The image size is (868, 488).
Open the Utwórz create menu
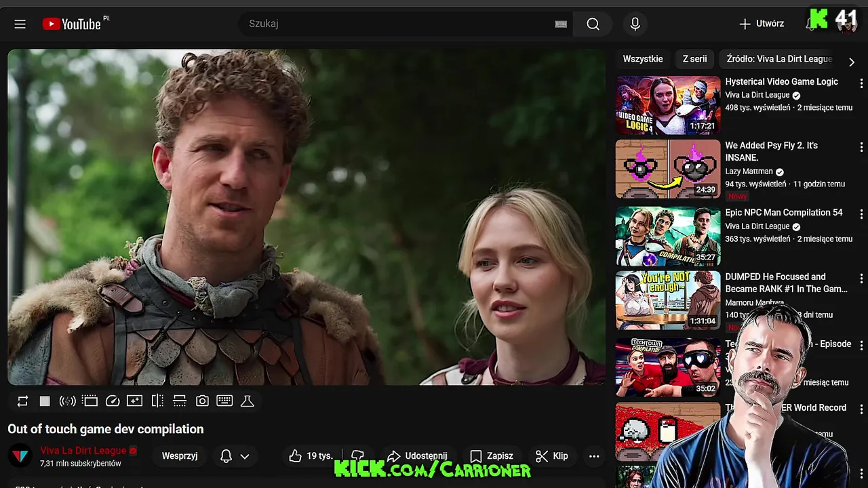pyautogui.click(x=761, y=24)
